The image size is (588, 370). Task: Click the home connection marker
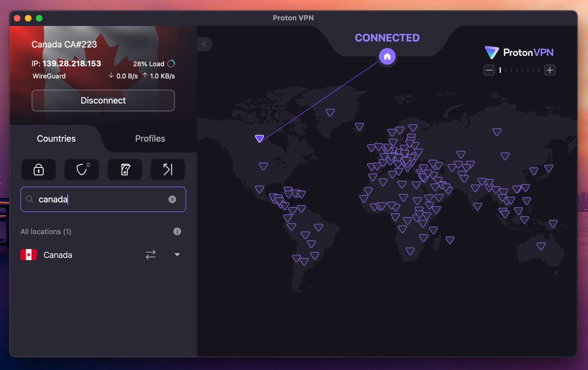tap(387, 56)
